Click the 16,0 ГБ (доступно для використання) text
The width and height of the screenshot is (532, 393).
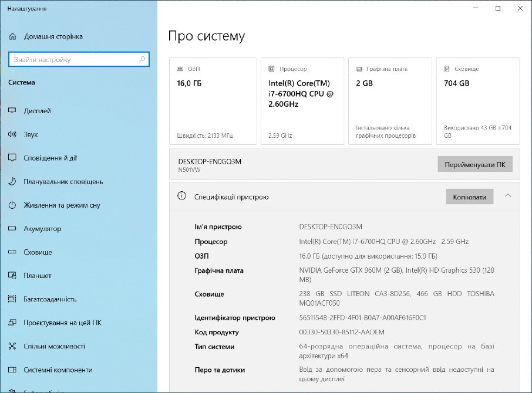click(368, 256)
